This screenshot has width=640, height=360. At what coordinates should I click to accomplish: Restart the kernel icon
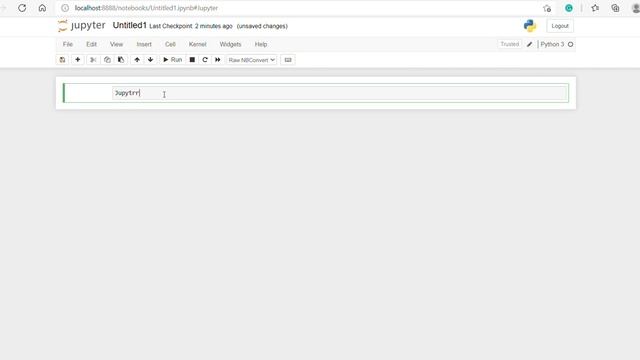[x=205, y=60]
